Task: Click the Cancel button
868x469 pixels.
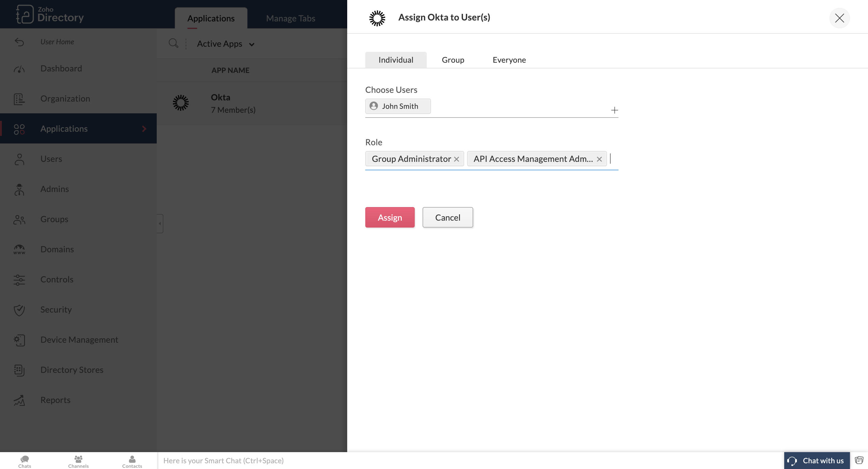Action: tap(448, 217)
